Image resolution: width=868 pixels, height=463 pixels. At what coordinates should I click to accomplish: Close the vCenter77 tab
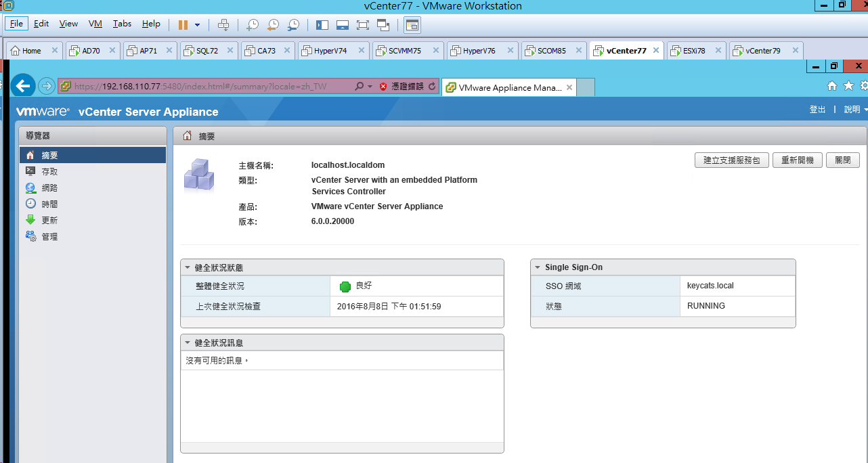pyautogui.click(x=656, y=51)
